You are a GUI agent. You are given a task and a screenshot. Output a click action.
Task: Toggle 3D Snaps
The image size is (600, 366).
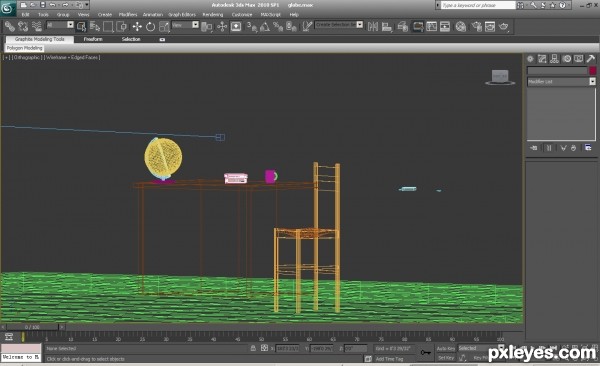(x=251, y=26)
